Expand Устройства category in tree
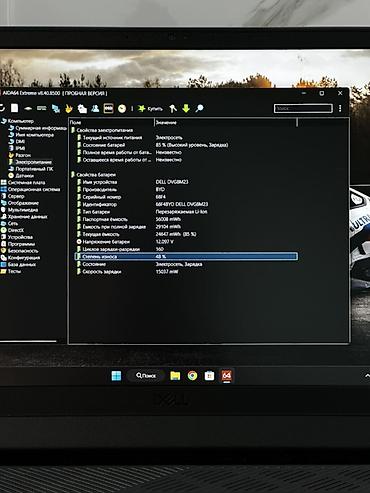This screenshot has height=493, width=370. pyautogui.click(x=17, y=237)
